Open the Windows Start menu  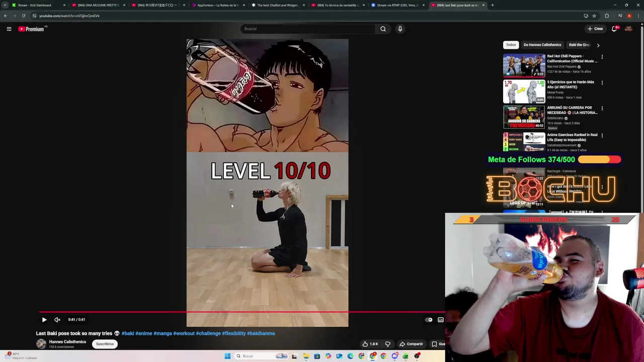(227, 356)
